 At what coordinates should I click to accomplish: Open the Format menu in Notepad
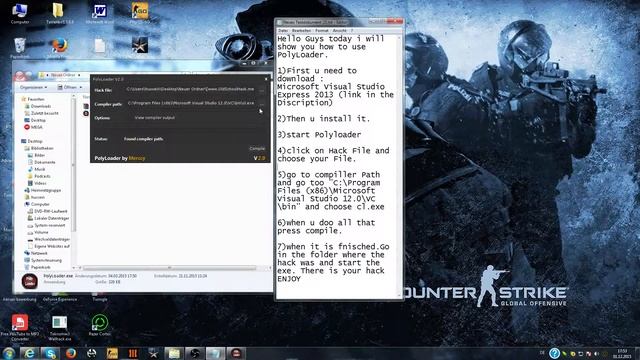[x=322, y=31]
